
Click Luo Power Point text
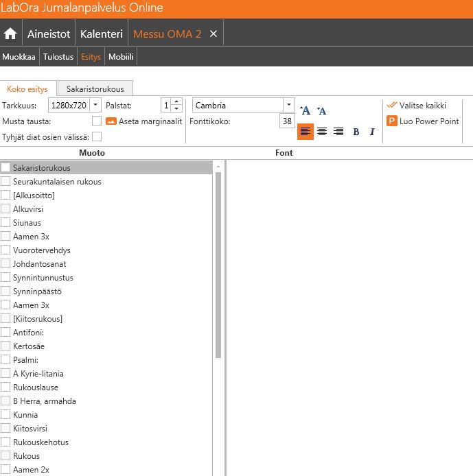pos(429,121)
